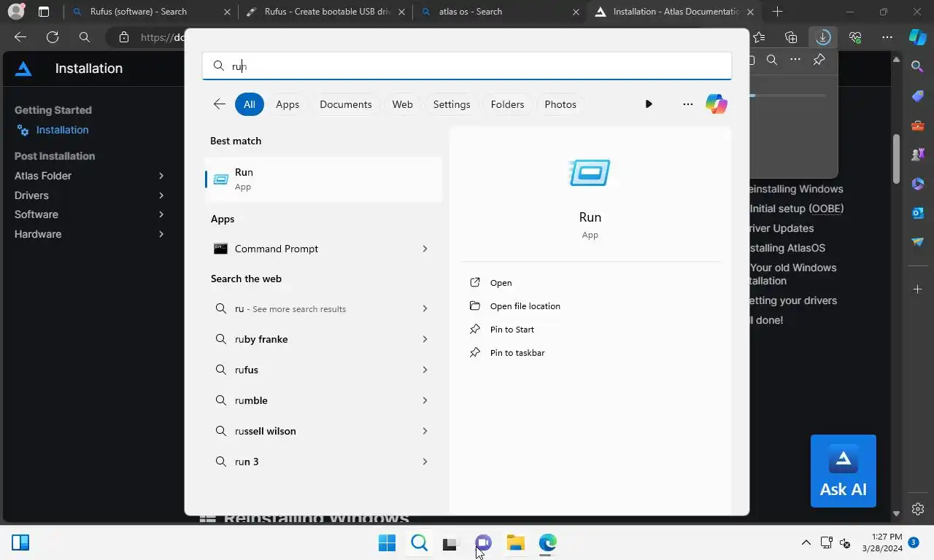This screenshot has width=934, height=560.
Task: Open Outlook from the Edge sidebar
Action: (x=918, y=213)
